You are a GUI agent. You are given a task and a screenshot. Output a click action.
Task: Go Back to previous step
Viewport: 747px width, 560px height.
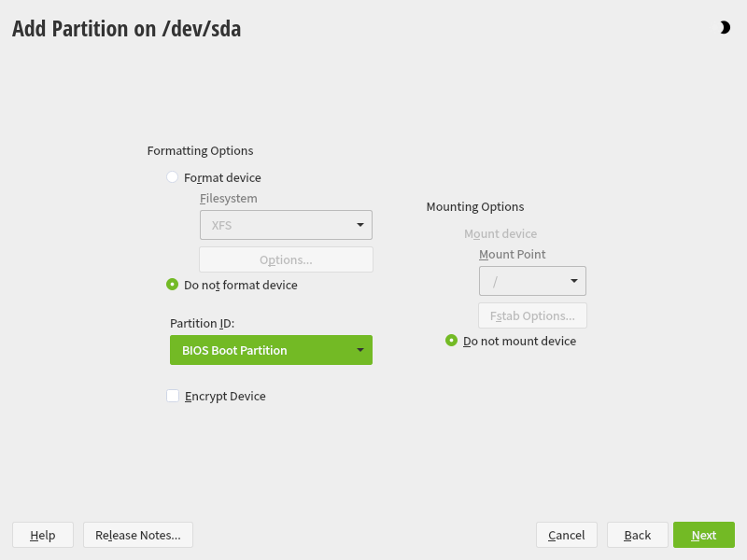(x=638, y=535)
